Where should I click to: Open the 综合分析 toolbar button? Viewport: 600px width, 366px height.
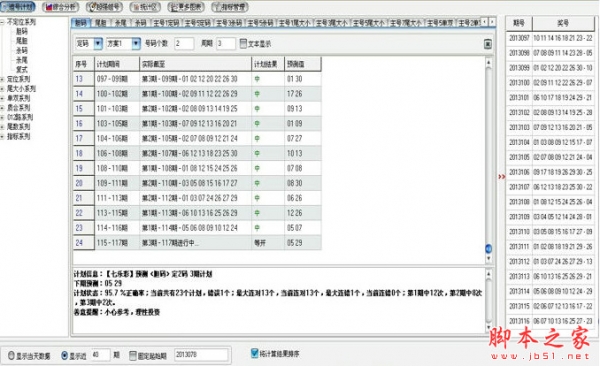[60, 7]
